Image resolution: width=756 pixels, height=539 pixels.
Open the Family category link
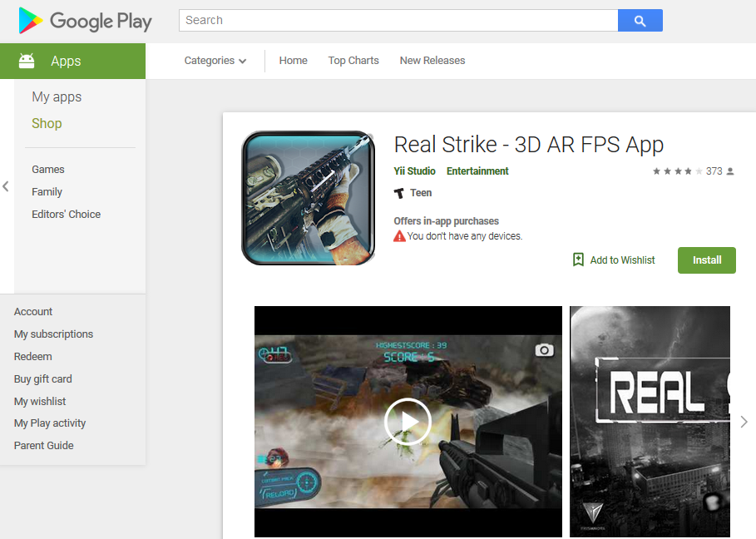click(47, 192)
